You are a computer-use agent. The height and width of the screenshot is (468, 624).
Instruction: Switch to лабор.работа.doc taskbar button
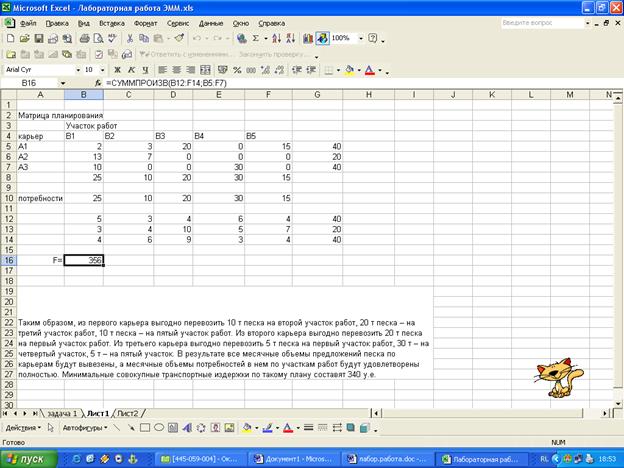[387, 459]
